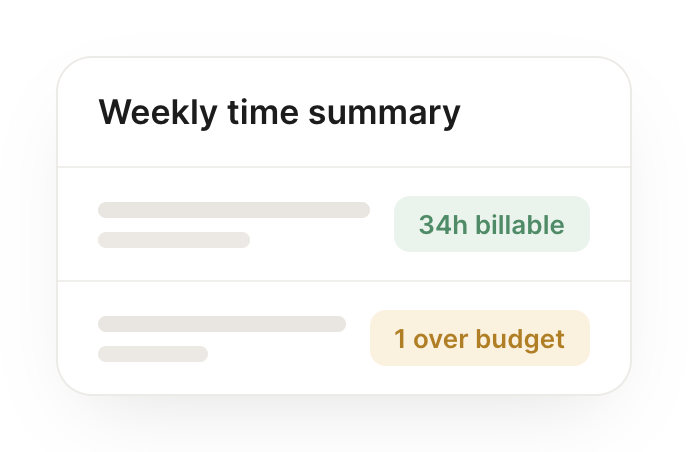The height and width of the screenshot is (452, 688).
Task: Click the long gray placeholder bar beside 34h billable
Action: tap(234, 210)
